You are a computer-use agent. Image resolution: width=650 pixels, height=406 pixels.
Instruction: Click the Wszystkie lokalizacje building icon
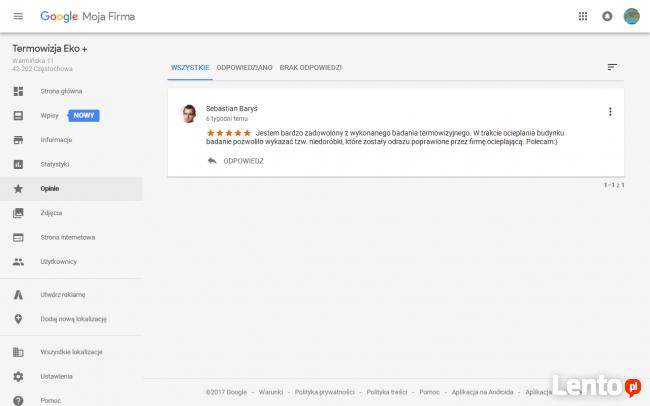tap(18, 352)
